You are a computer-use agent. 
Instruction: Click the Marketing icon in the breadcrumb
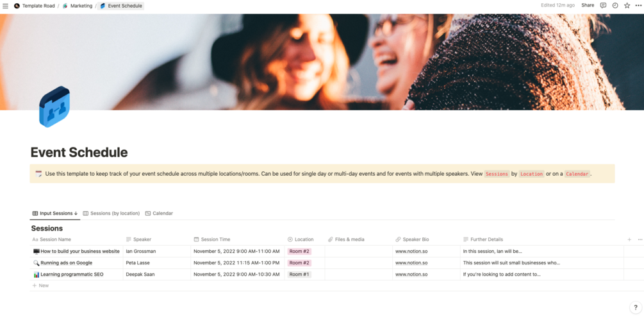(65, 6)
